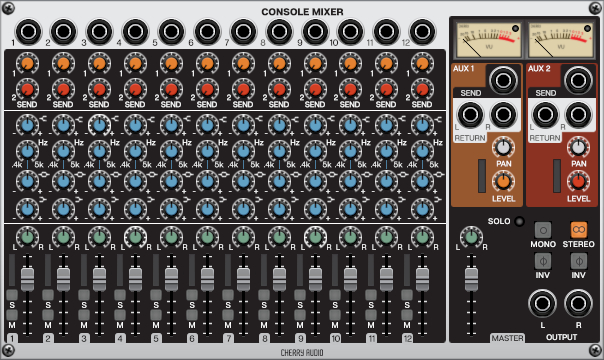Mute channel 12

407,315
